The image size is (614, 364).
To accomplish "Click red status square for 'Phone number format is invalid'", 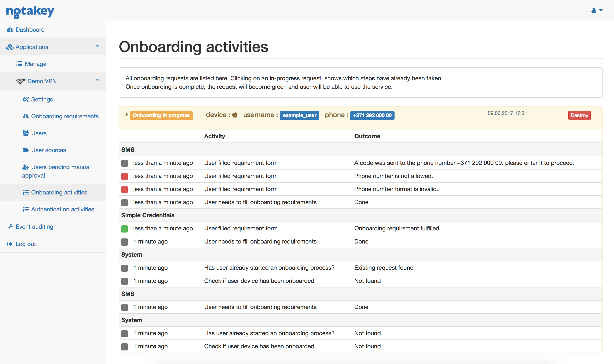I will tap(125, 189).
